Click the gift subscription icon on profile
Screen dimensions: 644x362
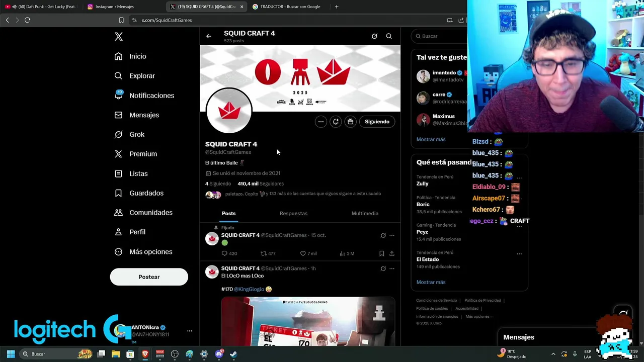[351, 122]
